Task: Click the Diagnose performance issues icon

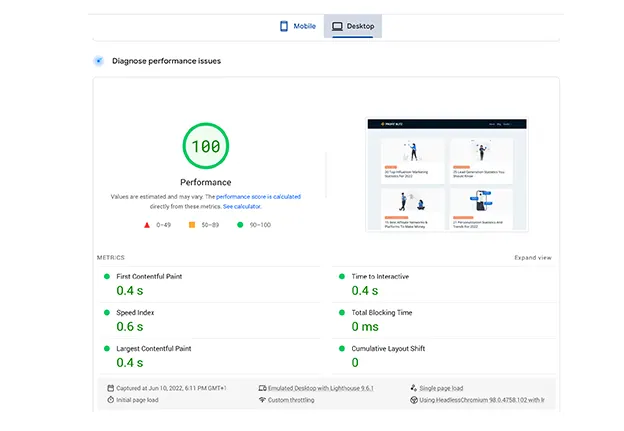Action: pos(99,61)
